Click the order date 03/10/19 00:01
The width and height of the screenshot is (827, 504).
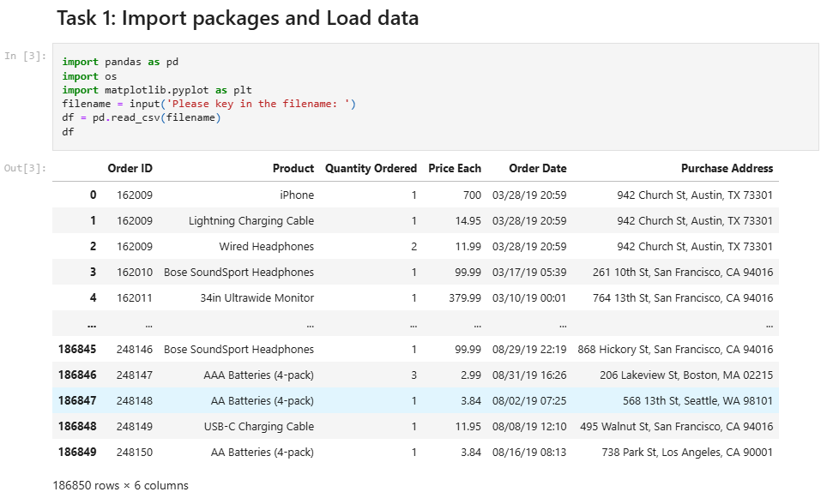529,298
